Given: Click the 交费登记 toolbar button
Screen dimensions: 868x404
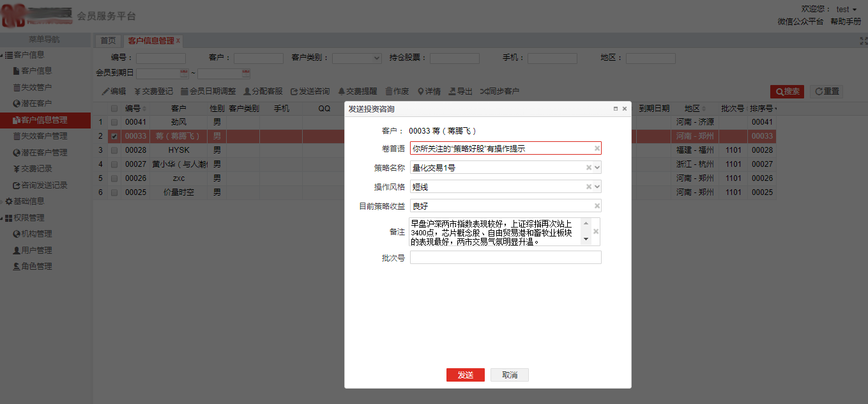Looking at the screenshot, I should [153, 91].
